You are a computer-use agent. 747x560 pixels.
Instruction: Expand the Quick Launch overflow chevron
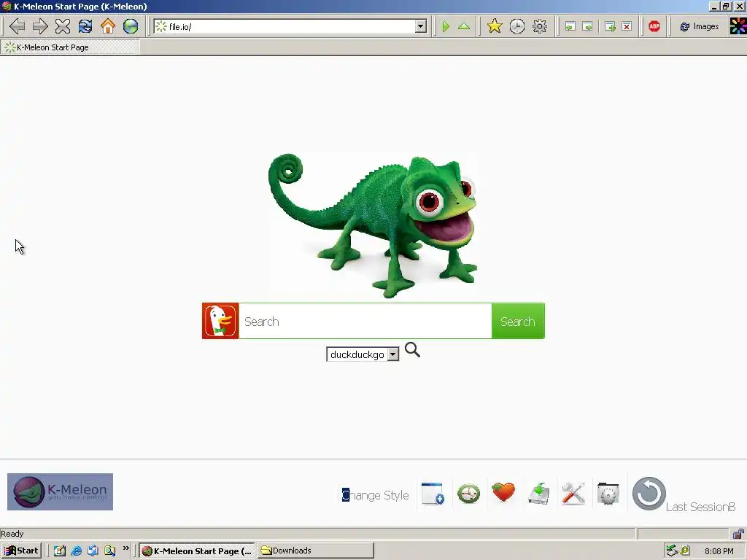click(x=125, y=548)
